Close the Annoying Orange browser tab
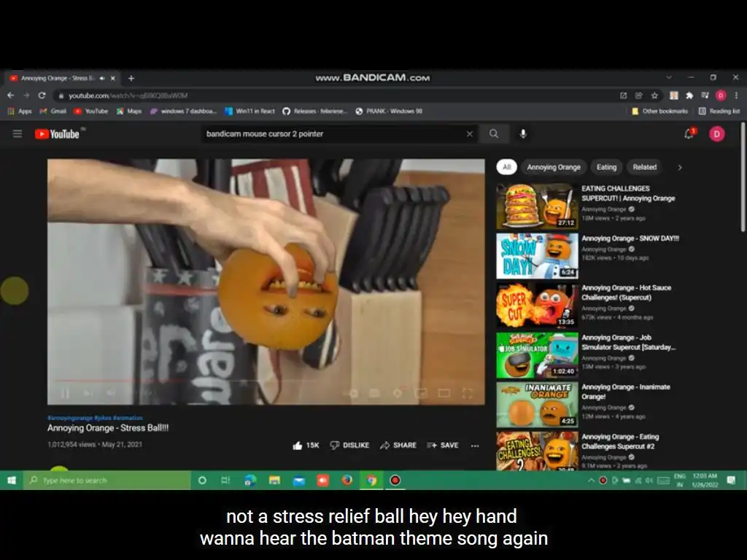The image size is (747, 560). [113, 78]
